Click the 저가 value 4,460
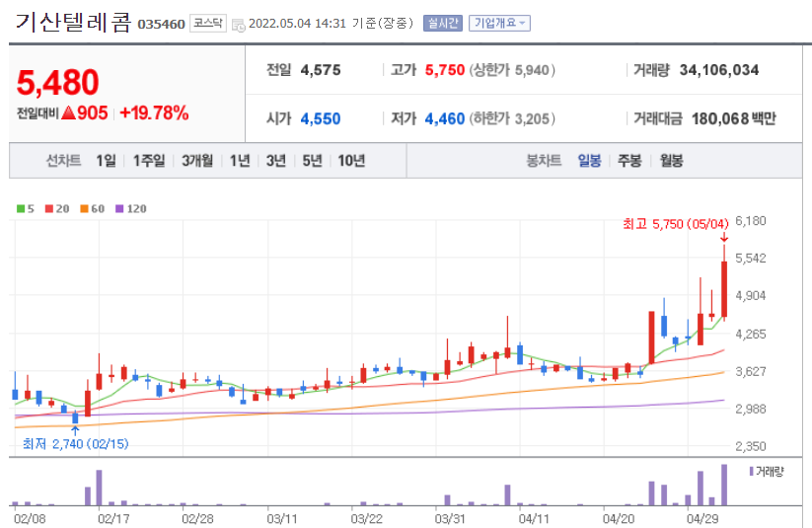 click(445, 118)
